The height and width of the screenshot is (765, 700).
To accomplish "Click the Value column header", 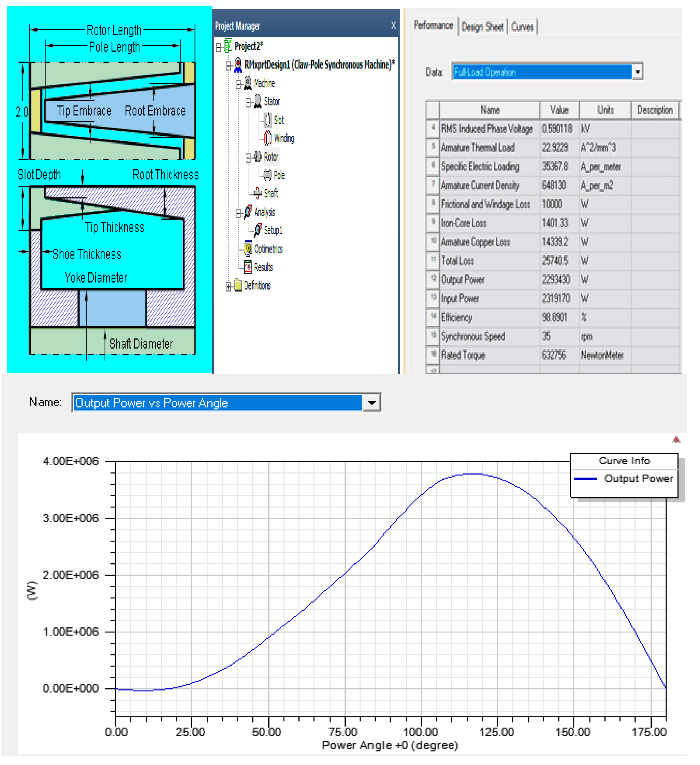I will click(559, 110).
